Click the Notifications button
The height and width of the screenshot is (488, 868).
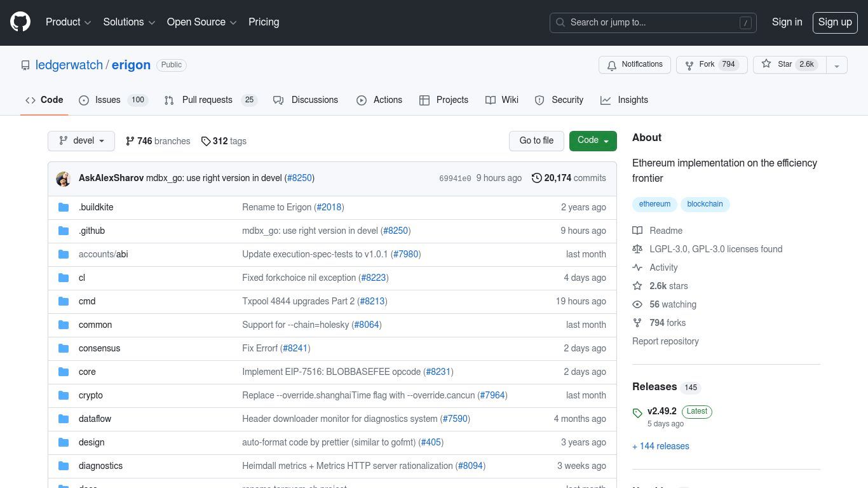[635, 65]
